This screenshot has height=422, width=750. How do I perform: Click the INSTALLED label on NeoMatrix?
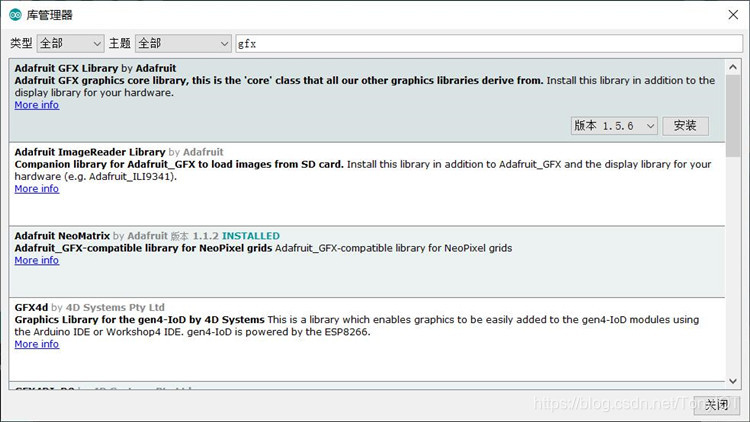tap(251, 236)
